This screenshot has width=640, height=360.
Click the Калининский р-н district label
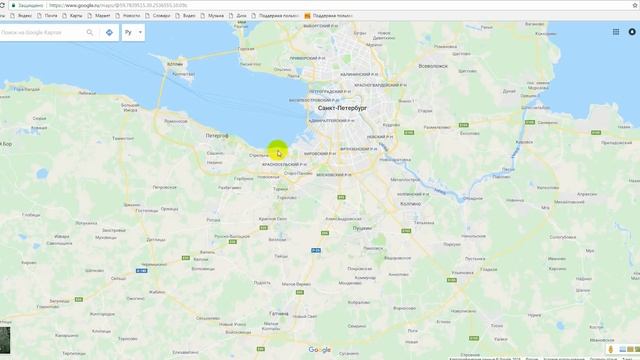pos(359,75)
